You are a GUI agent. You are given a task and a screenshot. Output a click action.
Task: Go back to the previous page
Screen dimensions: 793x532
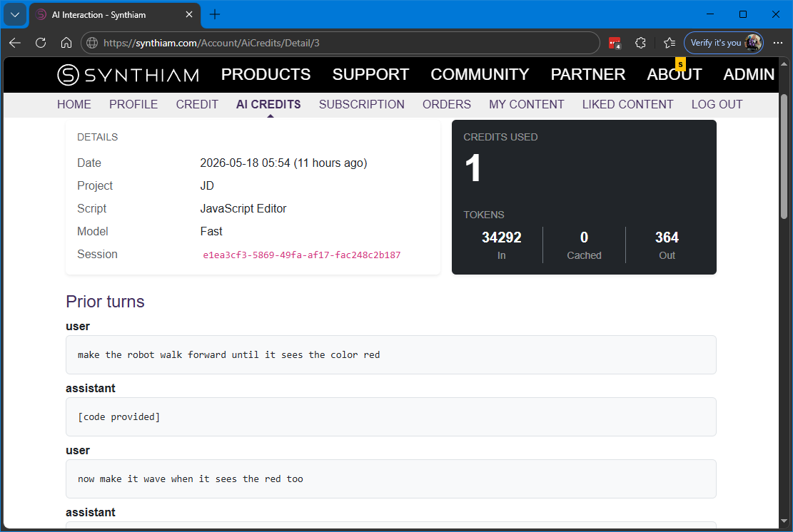15,43
